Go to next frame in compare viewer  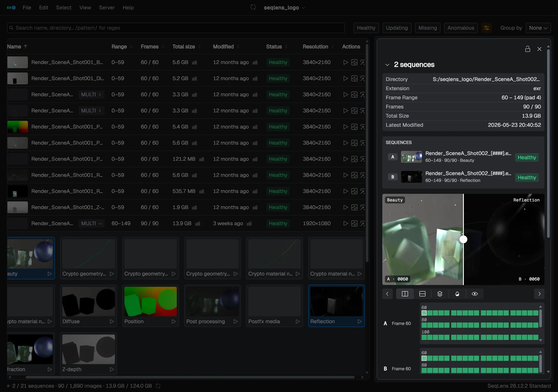[539, 294]
